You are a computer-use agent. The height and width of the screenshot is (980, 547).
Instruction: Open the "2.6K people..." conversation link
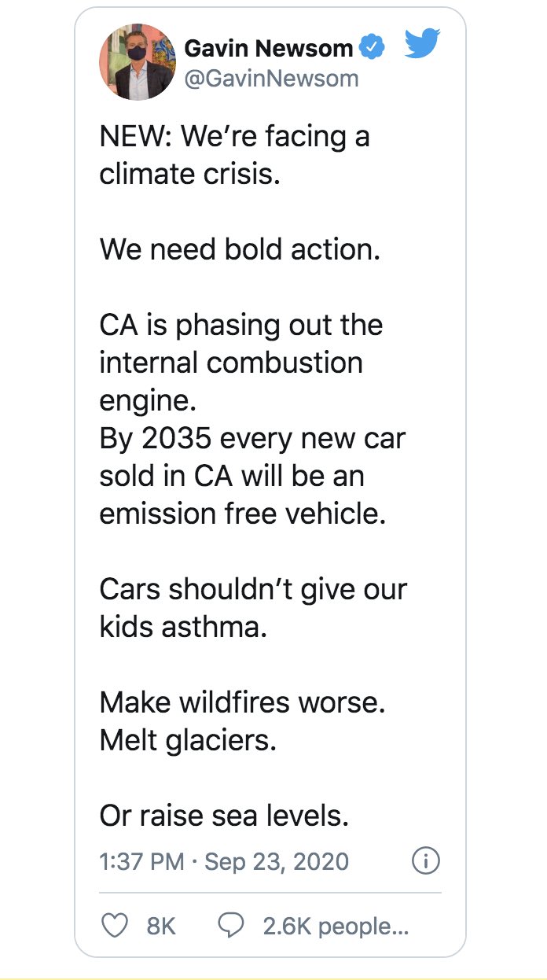click(336, 926)
